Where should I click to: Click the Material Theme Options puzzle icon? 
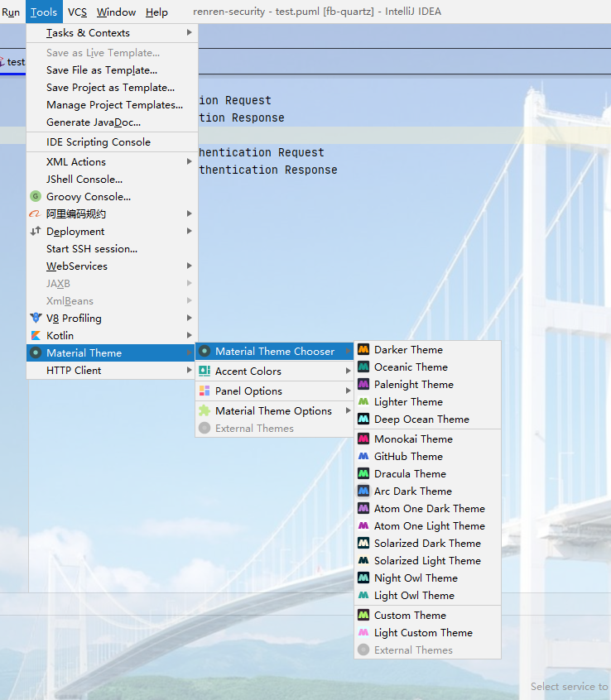[204, 411]
